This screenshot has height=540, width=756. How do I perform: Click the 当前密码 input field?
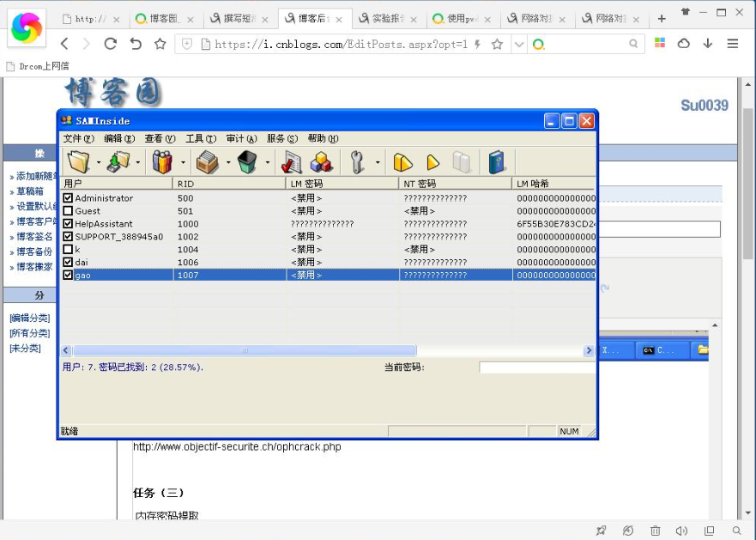coord(537,367)
